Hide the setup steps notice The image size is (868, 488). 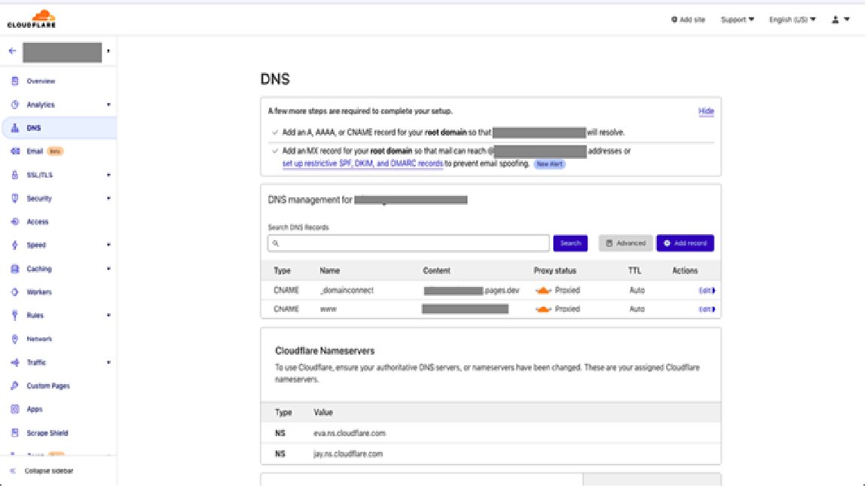point(706,111)
